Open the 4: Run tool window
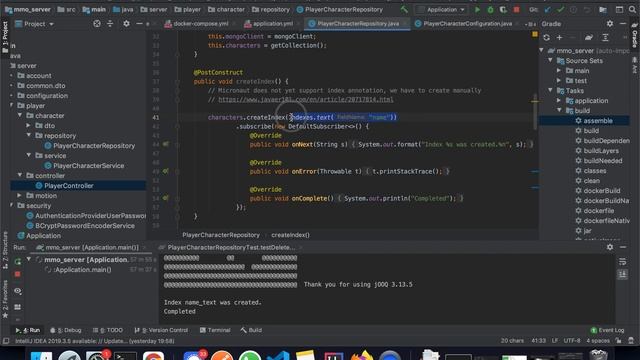The width and height of the screenshot is (640, 360). 27,330
